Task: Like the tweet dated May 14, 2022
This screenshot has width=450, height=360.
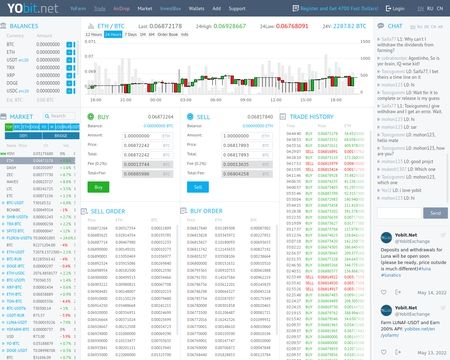Action: pyautogui.click(x=384, y=292)
